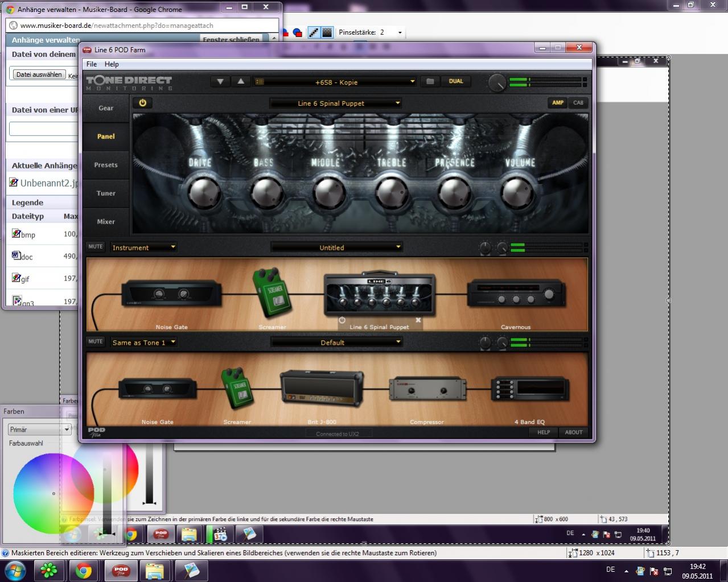
Task: Switch to Google Chrome in the taskbar
Action: (84, 571)
